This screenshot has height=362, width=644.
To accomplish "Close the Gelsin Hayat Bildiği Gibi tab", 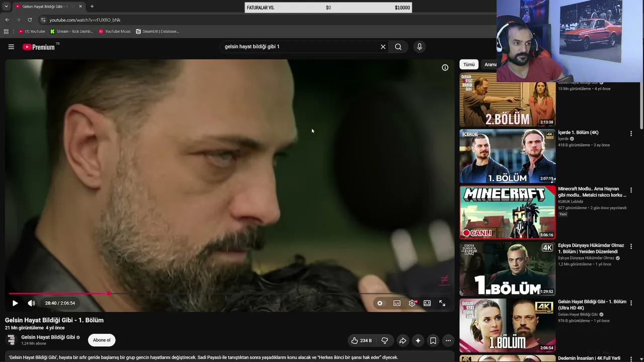I will (x=80, y=7).
